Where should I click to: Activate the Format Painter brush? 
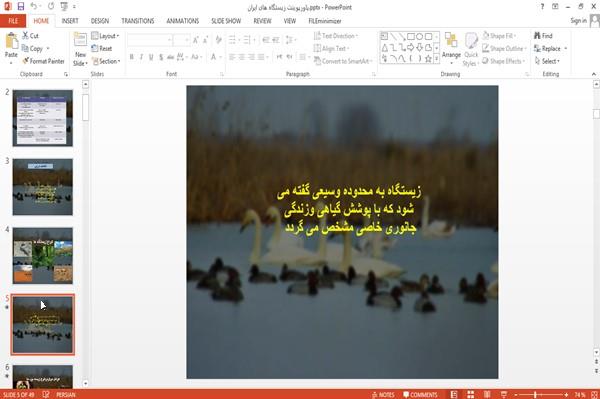tap(26, 61)
